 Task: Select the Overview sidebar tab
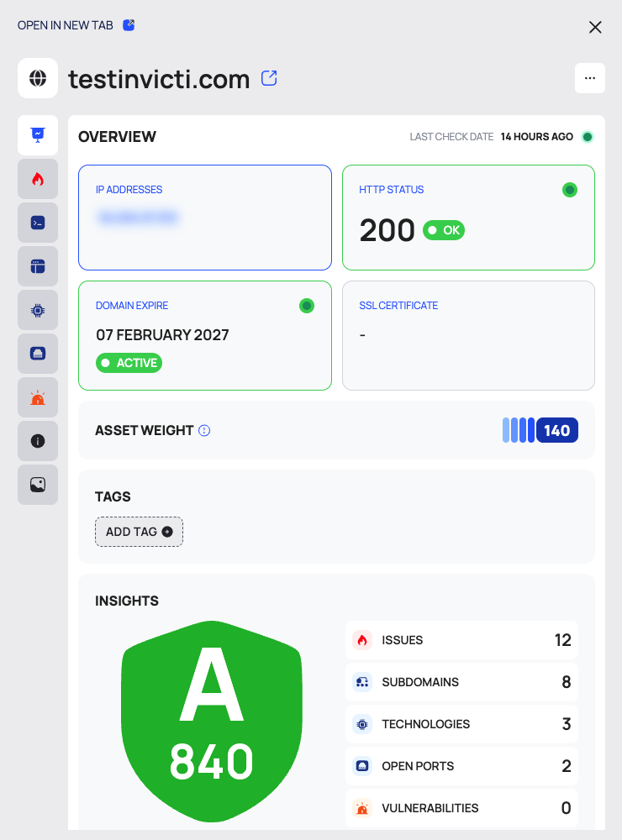tap(38, 135)
